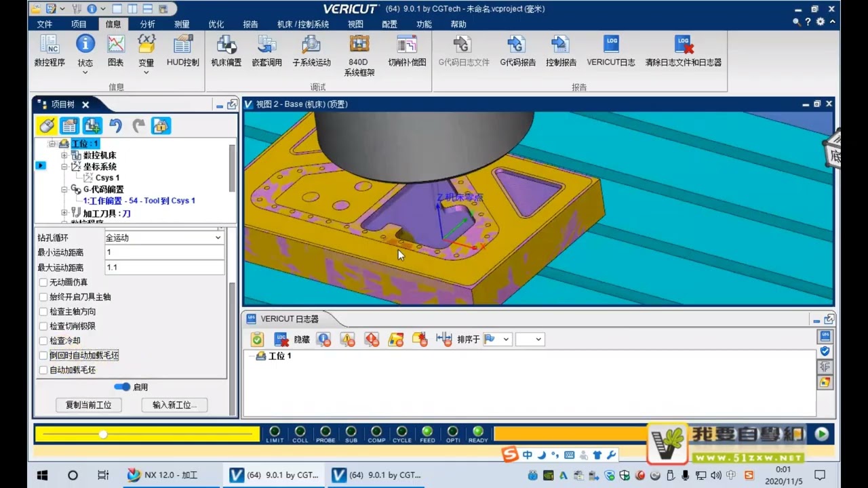Click the 隐藏 label in logger toolbar
This screenshot has height=488, width=868.
[302, 340]
